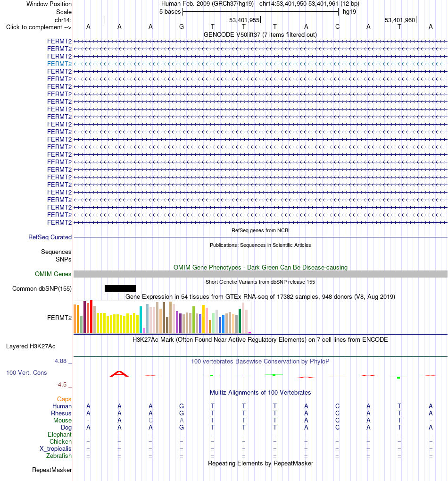Viewport: 448px width, 481px height.
Task: Click the RefSeq Curated intron line
Action: tap(260, 237)
